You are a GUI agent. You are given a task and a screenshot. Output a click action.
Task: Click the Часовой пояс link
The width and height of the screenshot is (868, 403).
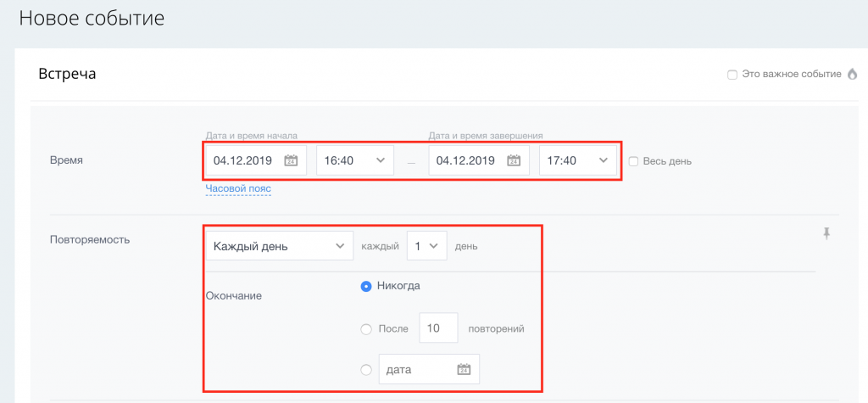point(238,188)
